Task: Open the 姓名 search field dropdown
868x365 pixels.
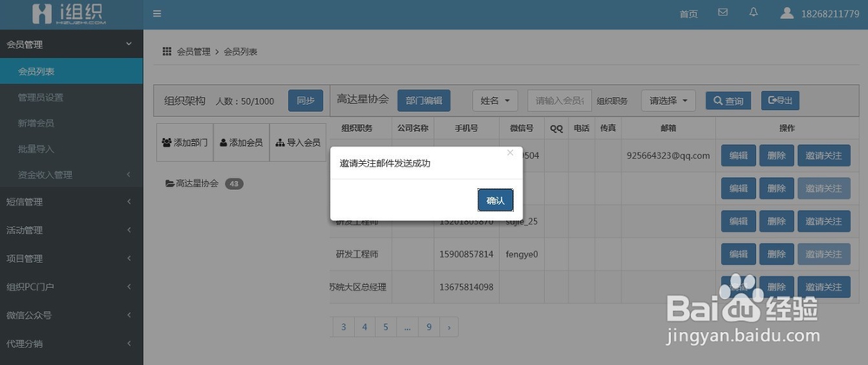Action: 495,101
